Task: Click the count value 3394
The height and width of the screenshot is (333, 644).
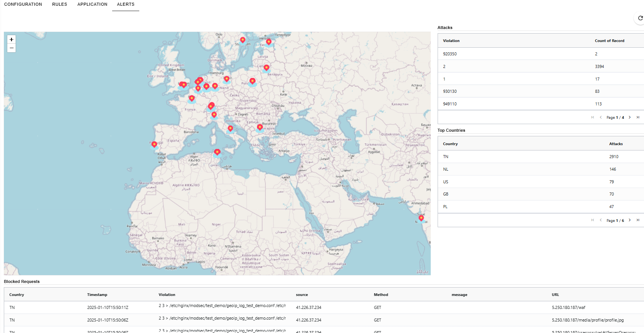Action: (599, 66)
